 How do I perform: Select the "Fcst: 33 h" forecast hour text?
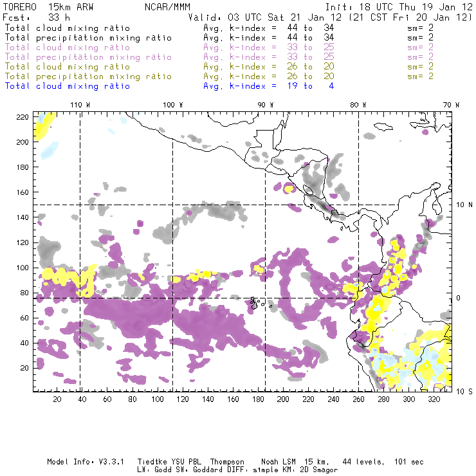pyautogui.click(x=36, y=17)
